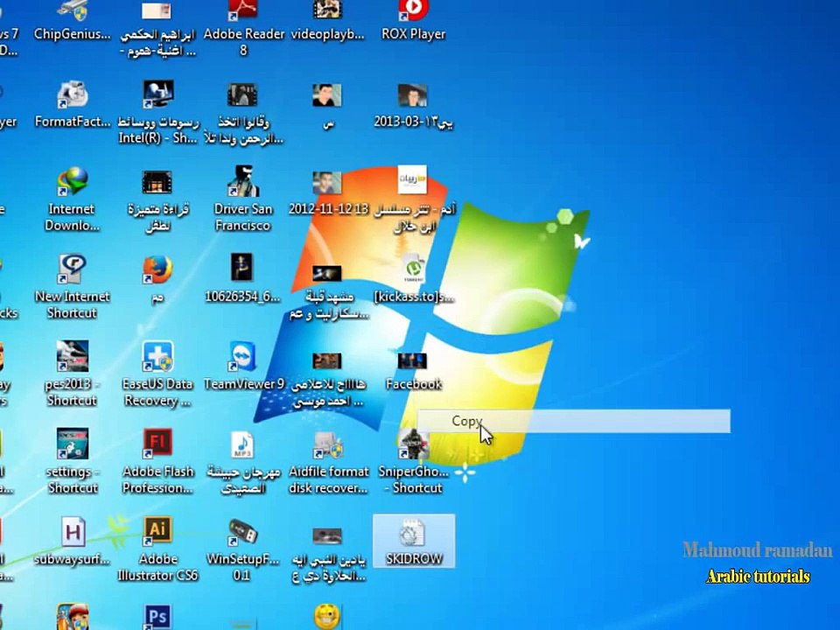Select the Aidfile format disk recovery icon

coord(328,461)
